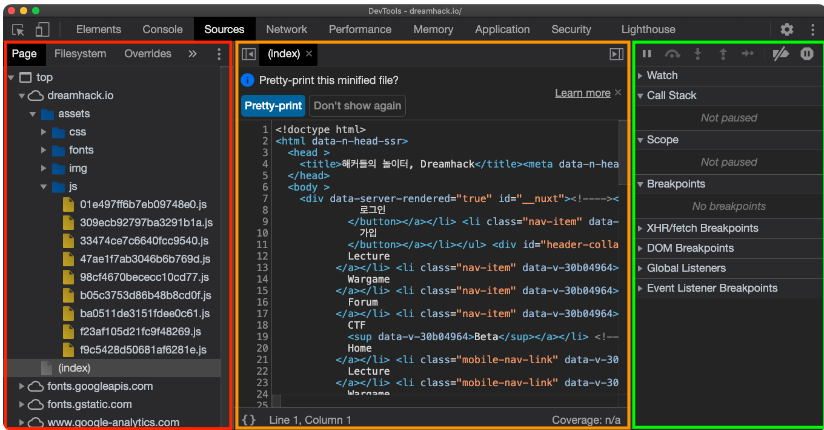Collapse the top tree node
824x430 pixels.
pos(11,78)
